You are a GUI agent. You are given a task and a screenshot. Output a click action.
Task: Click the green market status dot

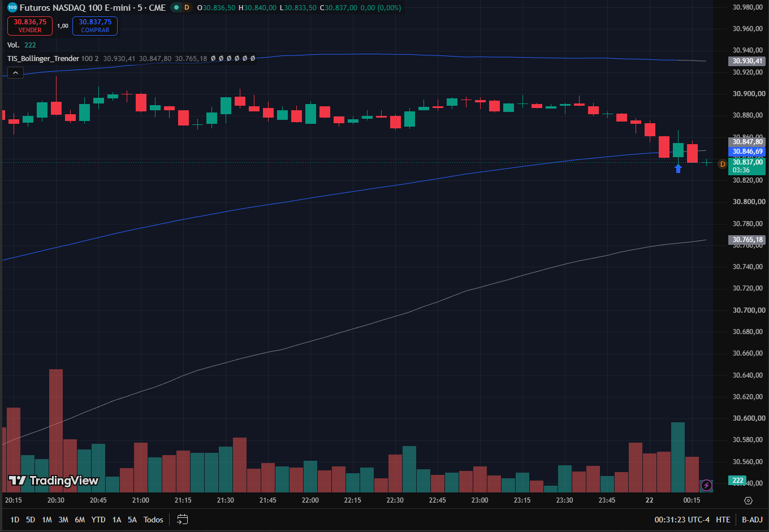[x=176, y=7]
